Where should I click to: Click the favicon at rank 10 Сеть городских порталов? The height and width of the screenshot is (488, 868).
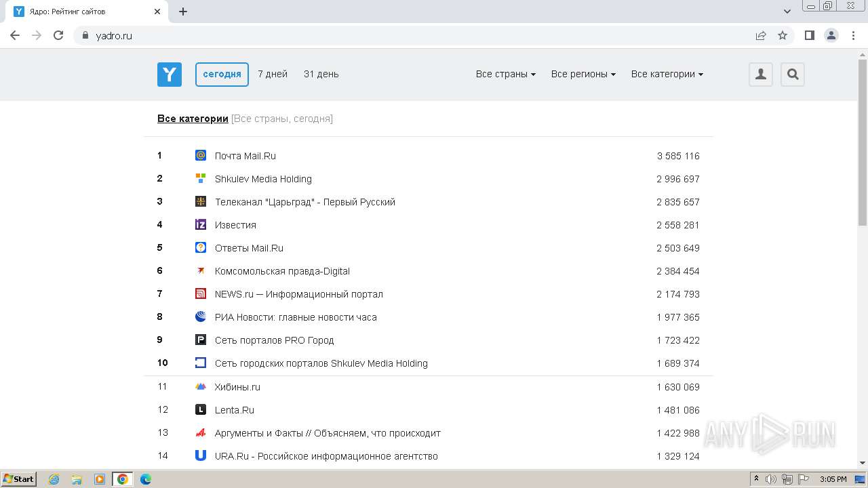[201, 363]
